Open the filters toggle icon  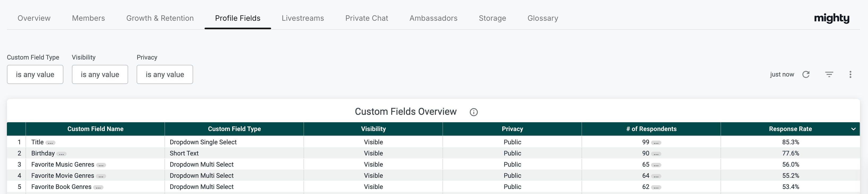point(829,75)
